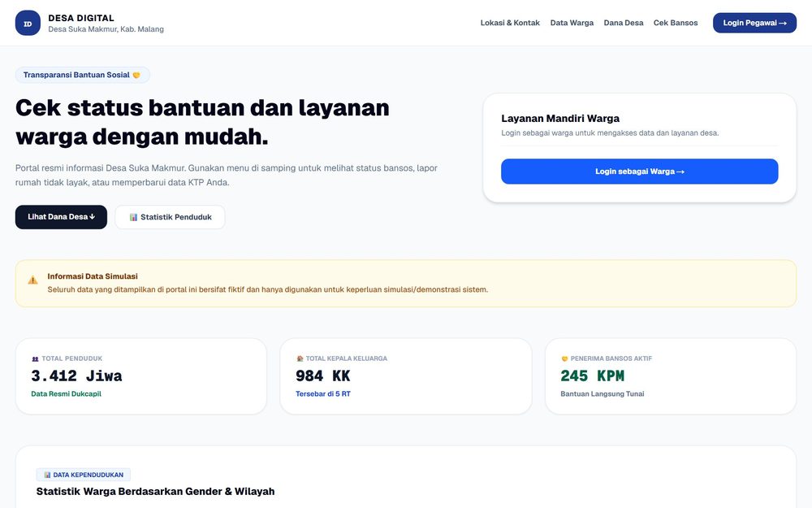Click 'Desa Suka Makmur, Kab. Malang' subtitle
Image resolution: width=812 pixels, height=508 pixels.
point(106,29)
